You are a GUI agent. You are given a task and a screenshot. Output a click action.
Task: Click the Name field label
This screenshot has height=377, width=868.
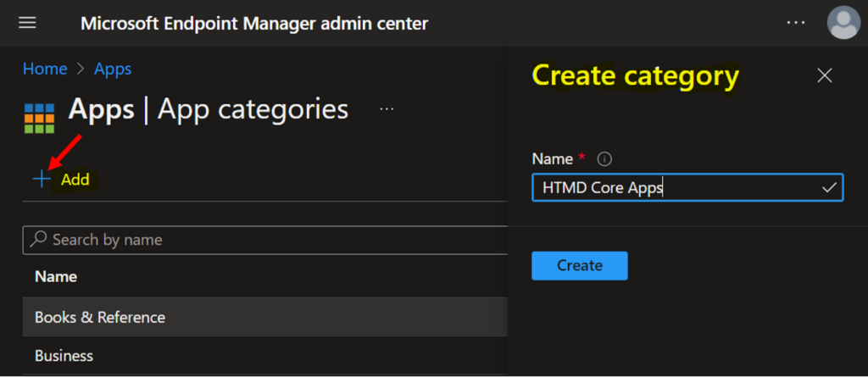click(553, 159)
